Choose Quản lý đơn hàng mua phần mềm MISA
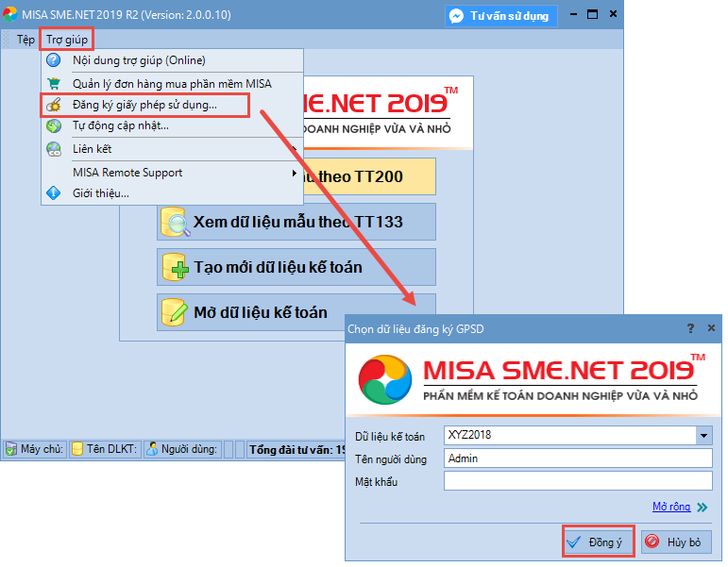This screenshot has height=567, width=728. pos(172,84)
